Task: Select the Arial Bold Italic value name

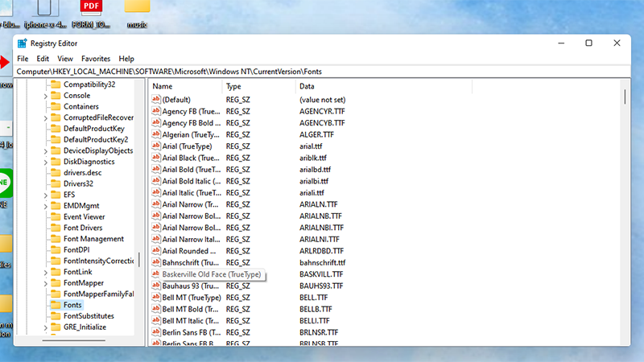Action: [191, 181]
